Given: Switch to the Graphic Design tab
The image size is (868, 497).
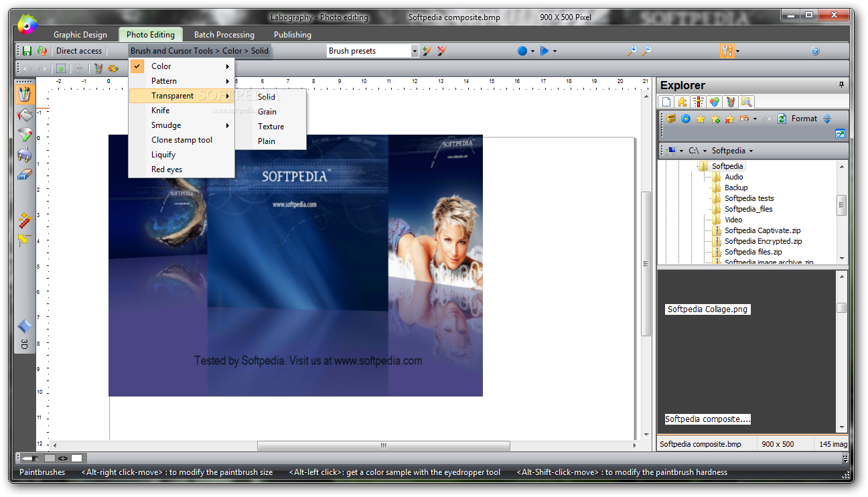Looking at the screenshot, I should click(x=80, y=35).
